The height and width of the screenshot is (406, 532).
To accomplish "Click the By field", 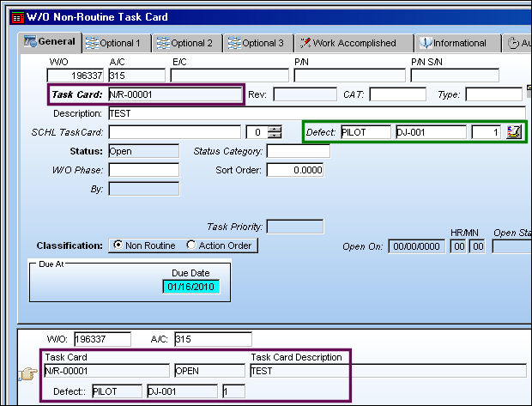I will 143,189.
